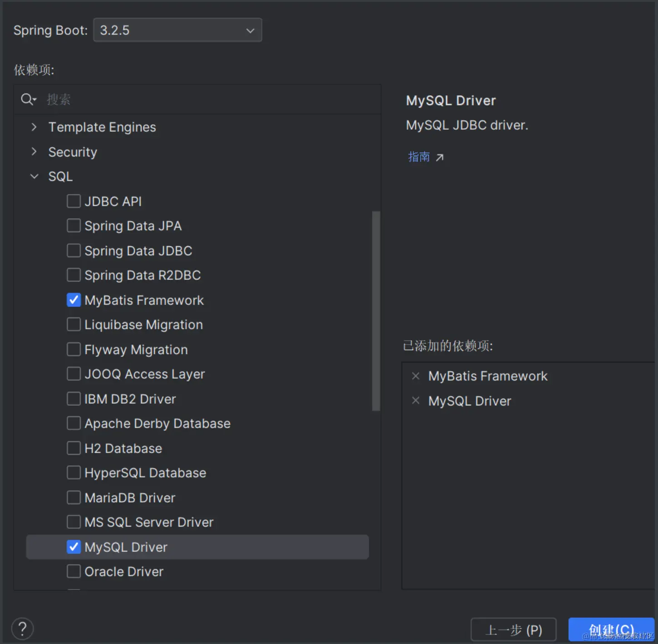The width and height of the screenshot is (658, 644).
Task: Open the 指南 guide link
Action: pos(419,157)
